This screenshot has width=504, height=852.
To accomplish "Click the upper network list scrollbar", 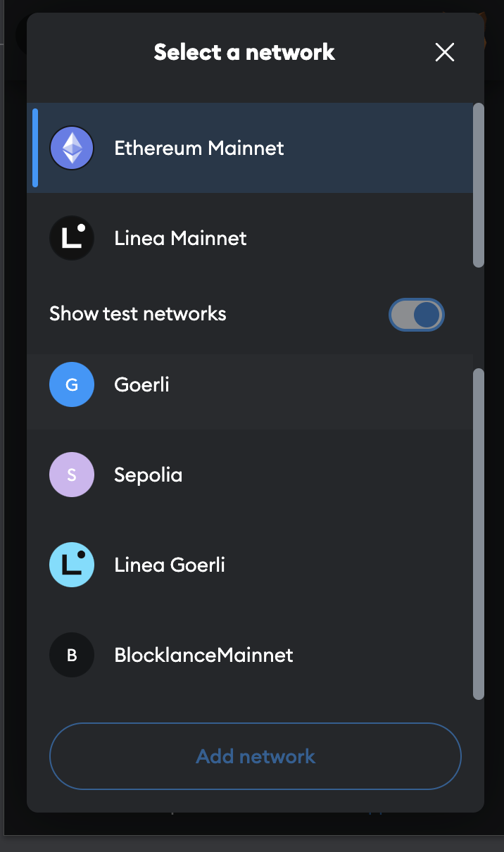I will [479, 185].
